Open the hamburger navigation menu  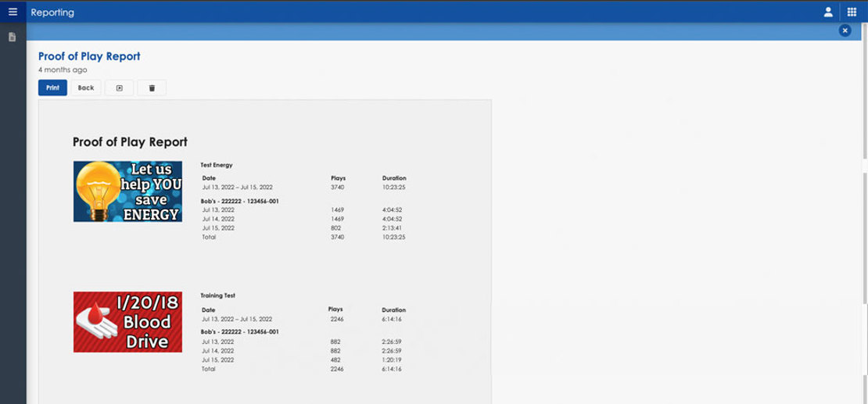coord(13,12)
